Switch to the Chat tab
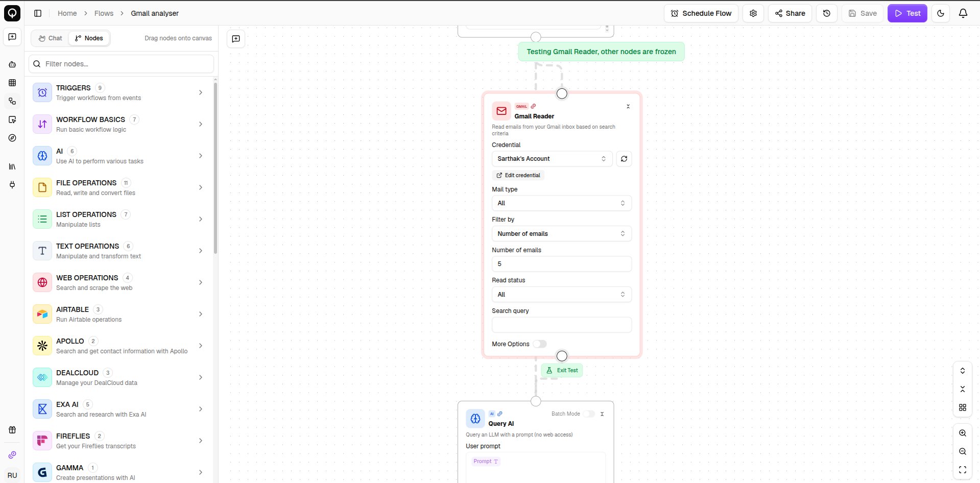The height and width of the screenshot is (483, 980). [50, 38]
